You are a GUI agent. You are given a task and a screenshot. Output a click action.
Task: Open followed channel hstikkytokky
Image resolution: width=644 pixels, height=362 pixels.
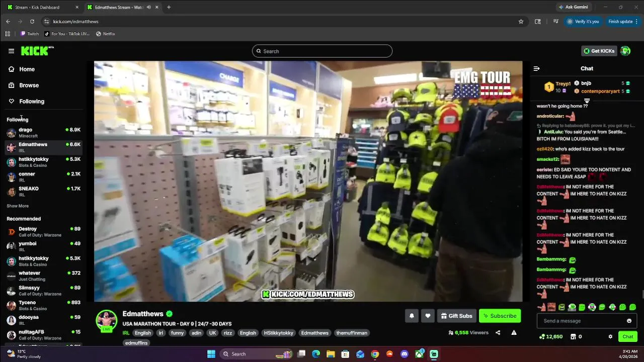tap(43, 162)
